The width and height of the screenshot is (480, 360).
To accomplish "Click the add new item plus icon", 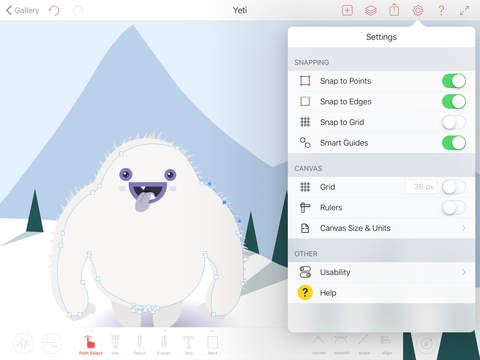I will [x=347, y=11].
